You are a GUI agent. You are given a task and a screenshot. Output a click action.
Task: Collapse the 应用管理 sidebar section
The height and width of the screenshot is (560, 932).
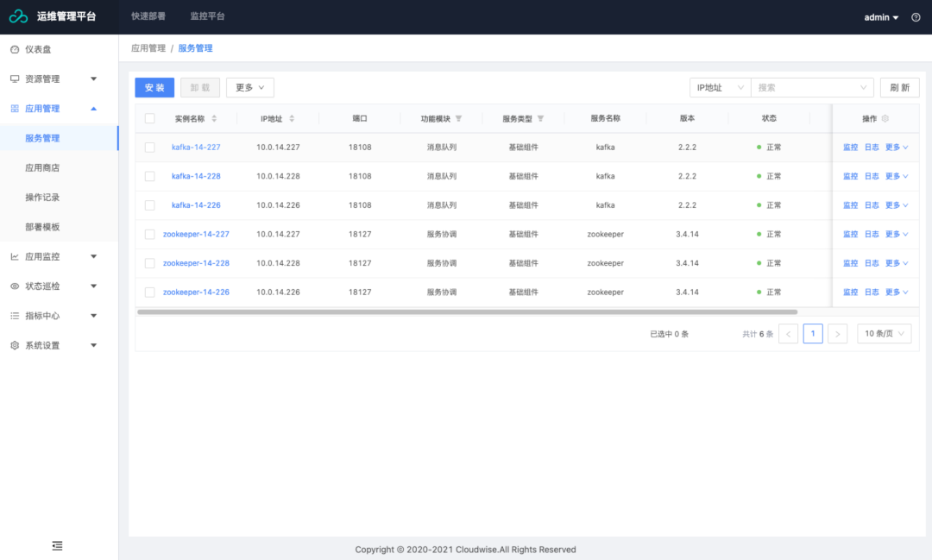59,109
